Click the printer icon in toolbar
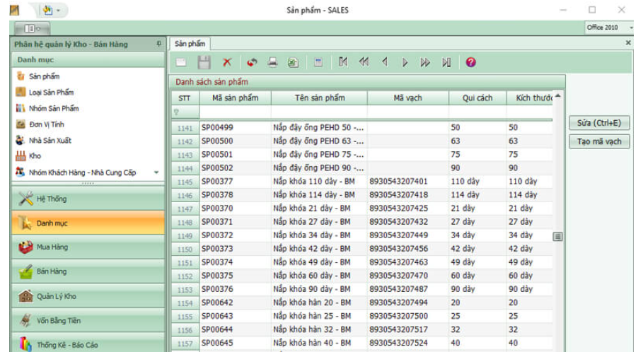This screenshot has width=643, height=364. 272,62
